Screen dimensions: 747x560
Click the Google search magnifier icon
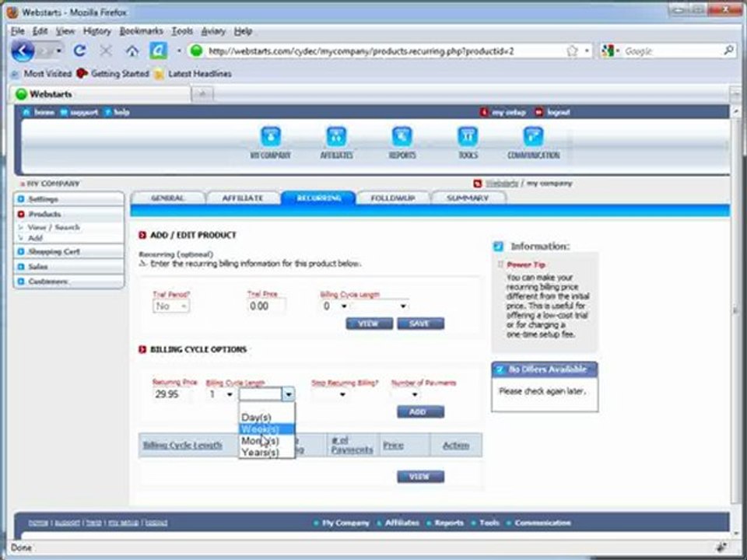pyautogui.click(x=728, y=50)
